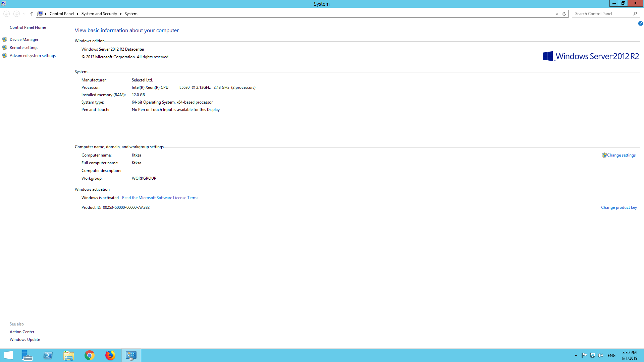
Task: Click the volume speaker tray icon
Action: click(x=600, y=355)
